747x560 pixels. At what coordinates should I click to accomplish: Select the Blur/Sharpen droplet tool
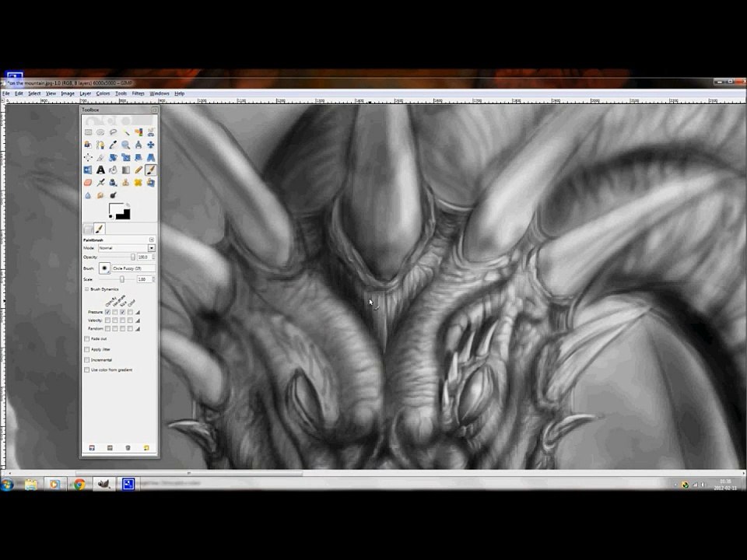click(x=88, y=195)
